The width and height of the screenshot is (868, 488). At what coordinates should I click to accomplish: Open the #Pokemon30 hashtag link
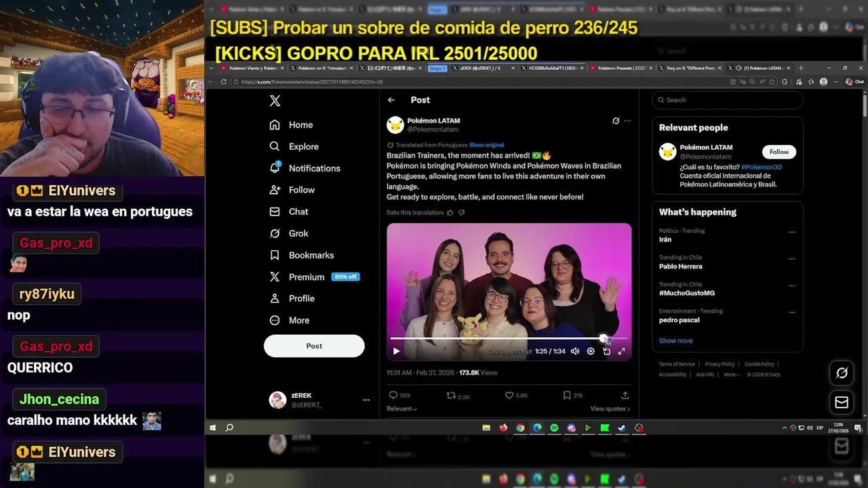[762, 167]
